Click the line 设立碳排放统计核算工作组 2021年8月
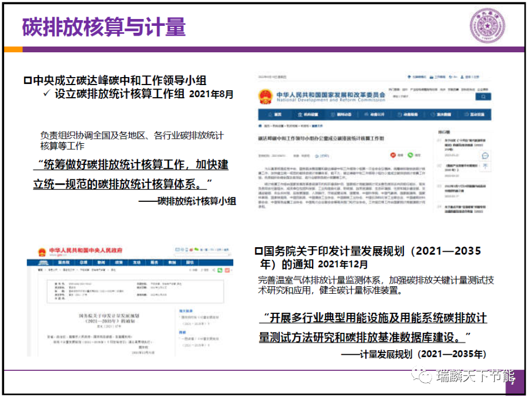 coord(139,94)
